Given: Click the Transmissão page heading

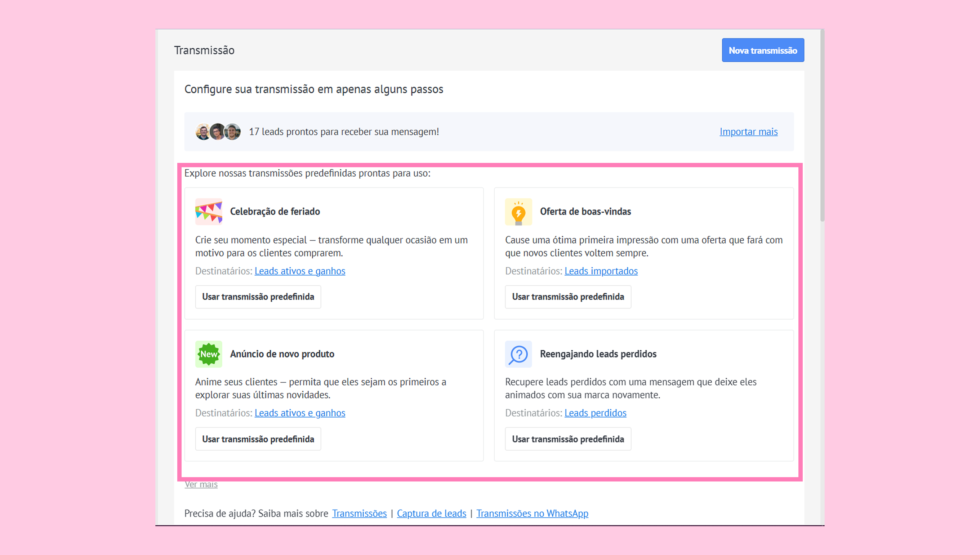Looking at the screenshot, I should (204, 50).
